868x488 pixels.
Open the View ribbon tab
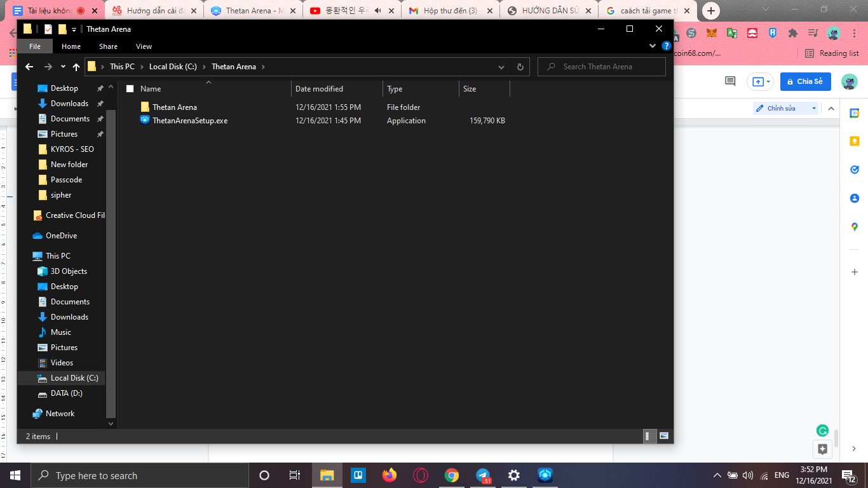144,46
